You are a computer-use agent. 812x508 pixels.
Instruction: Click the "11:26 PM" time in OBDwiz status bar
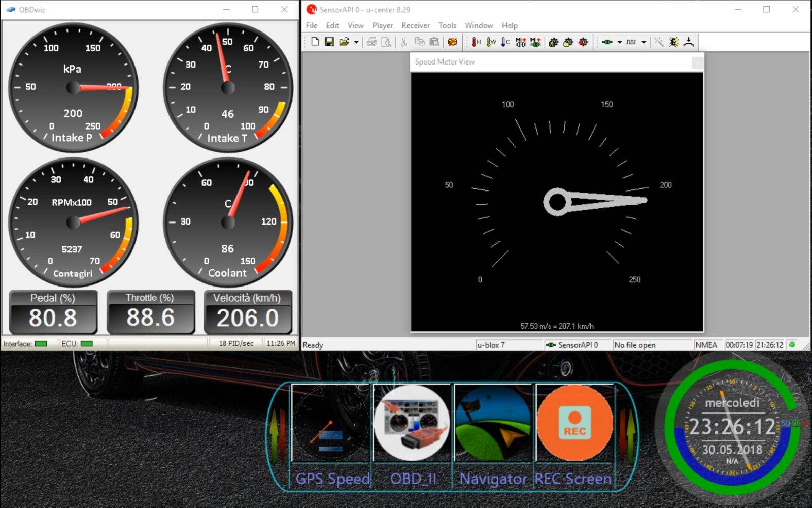pos(281,343)
